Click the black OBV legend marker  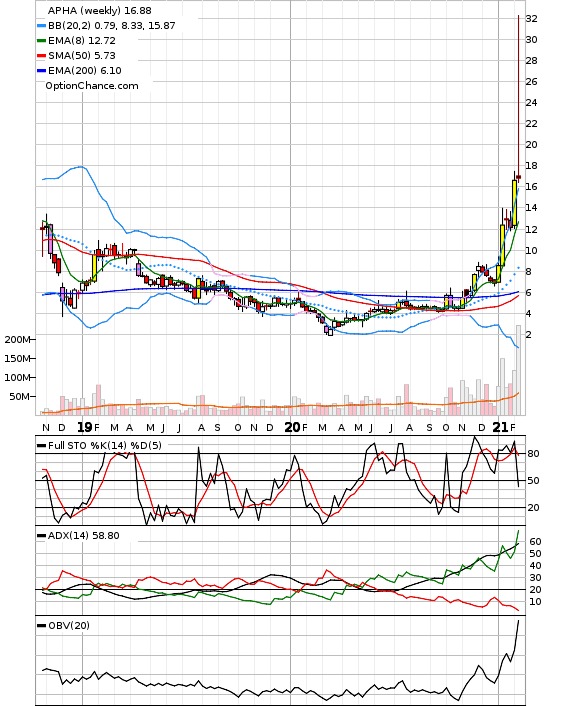[41, 626]
